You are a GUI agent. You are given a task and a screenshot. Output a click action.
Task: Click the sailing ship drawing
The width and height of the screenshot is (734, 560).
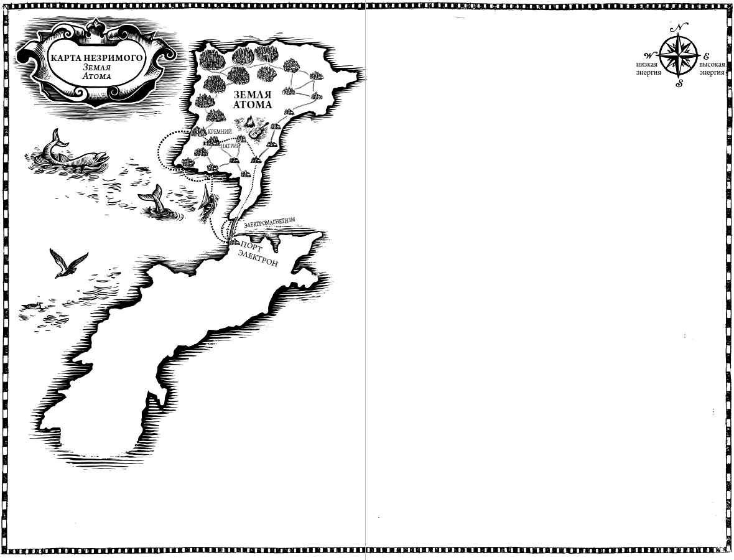point(207,203)
